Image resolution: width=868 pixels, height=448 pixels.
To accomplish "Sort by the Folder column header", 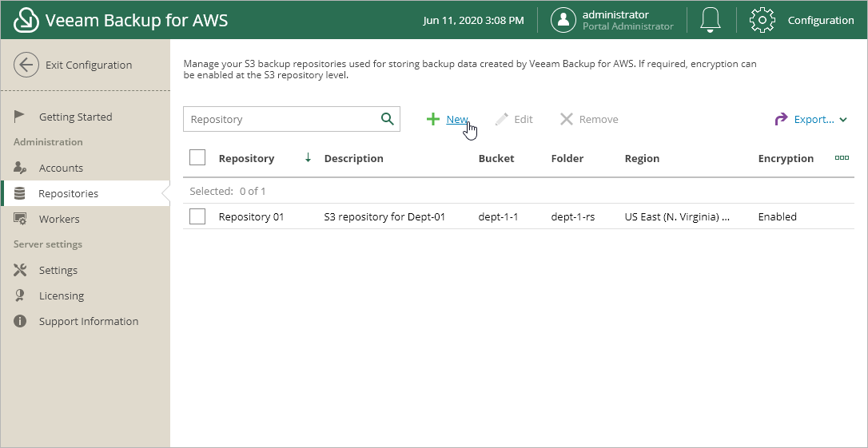I will 567,158.
